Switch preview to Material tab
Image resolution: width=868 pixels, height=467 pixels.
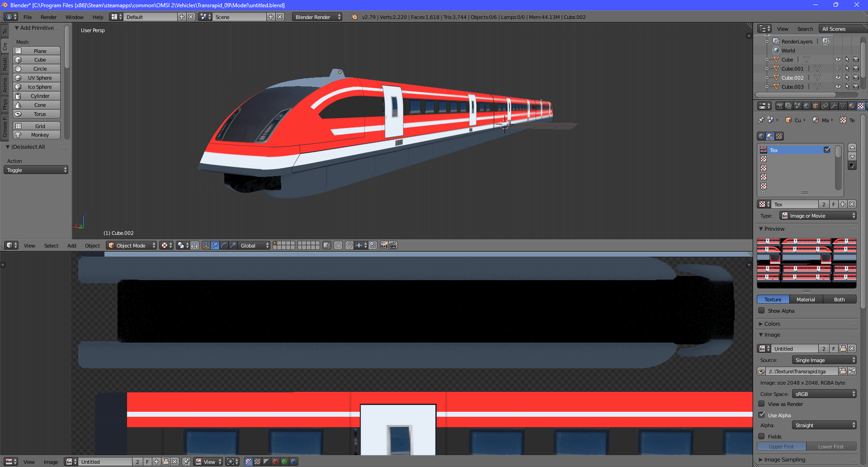(x=806, y=300)
